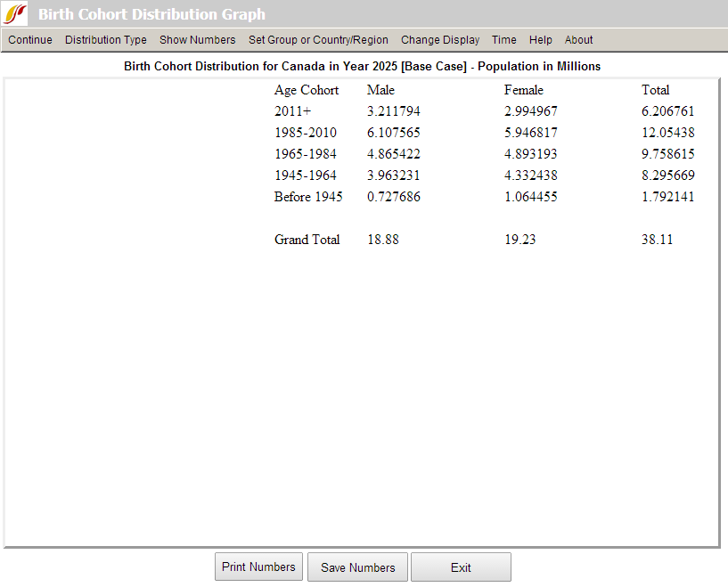Open the Show Numbers menu
728x587 pixels.
(x=197, y=39)
